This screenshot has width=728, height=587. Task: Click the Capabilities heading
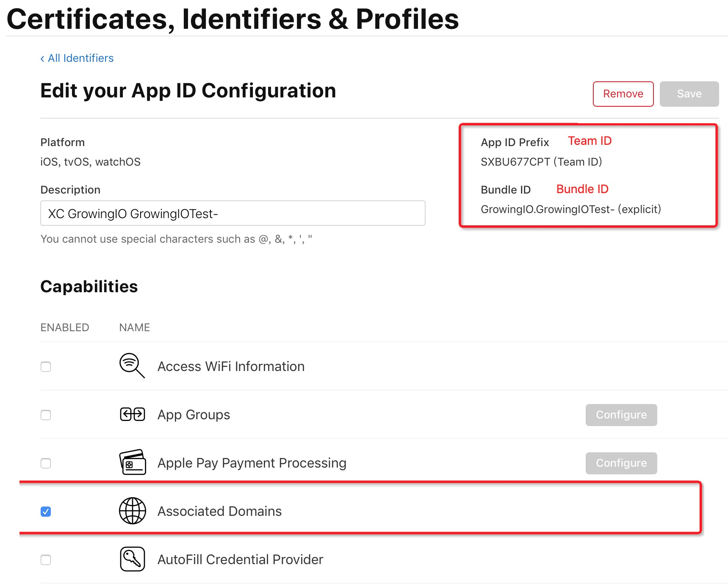(x=89, y=287)
